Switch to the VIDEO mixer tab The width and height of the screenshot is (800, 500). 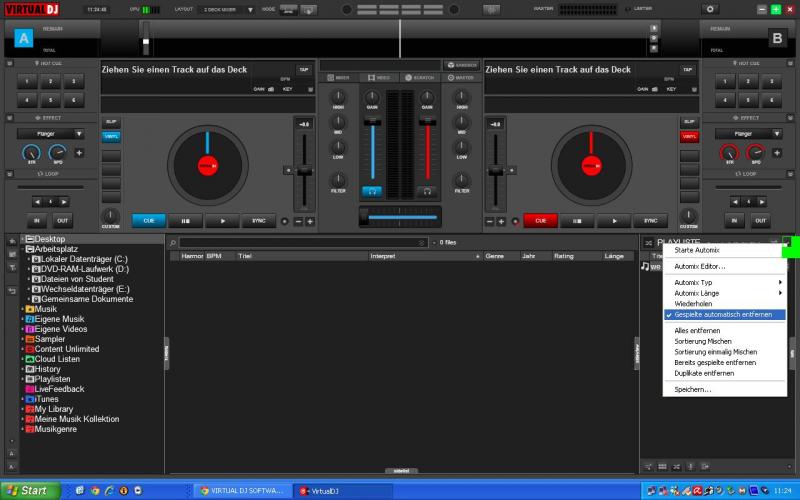pyautogui.click(x=379, y=78)
